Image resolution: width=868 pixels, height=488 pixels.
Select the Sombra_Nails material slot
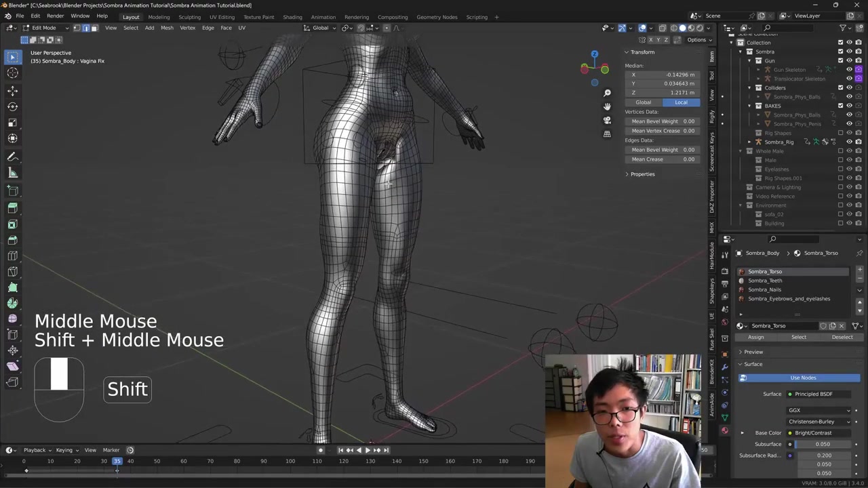pos(764,289)
